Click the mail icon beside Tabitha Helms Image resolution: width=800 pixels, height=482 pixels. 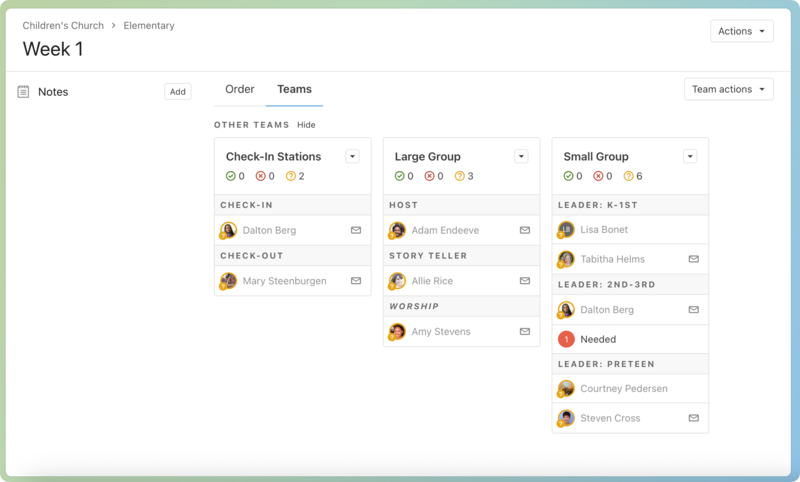tap(694, 259)
